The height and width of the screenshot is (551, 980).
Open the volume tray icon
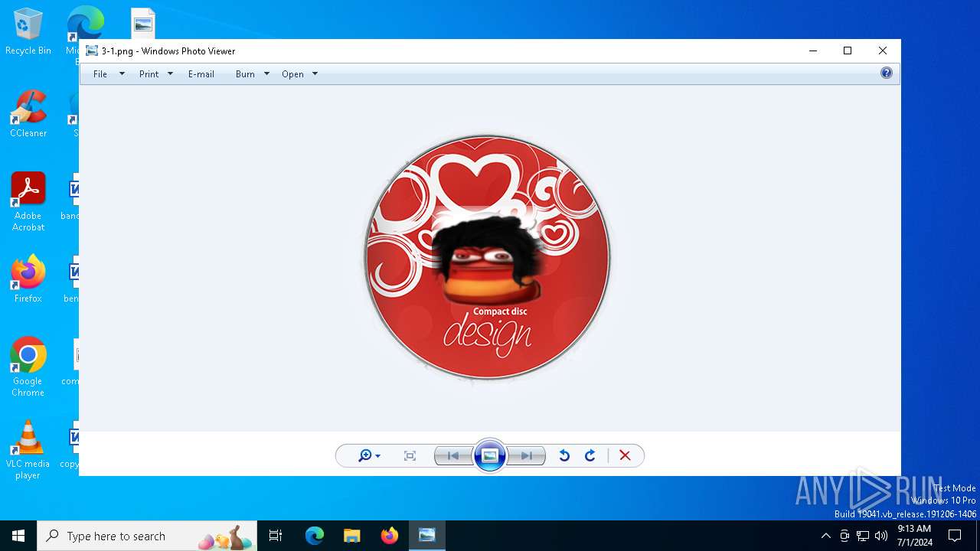pos(881,536)
